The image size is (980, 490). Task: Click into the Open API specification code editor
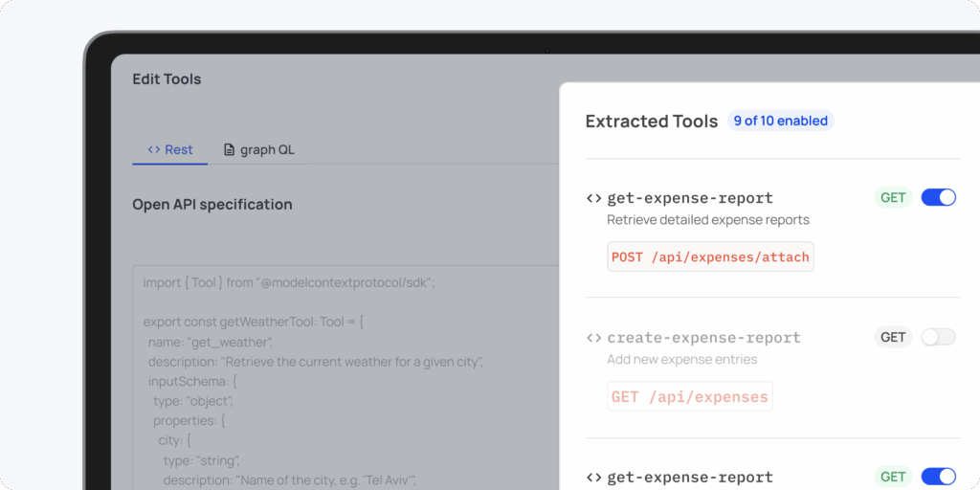point(345,383)
